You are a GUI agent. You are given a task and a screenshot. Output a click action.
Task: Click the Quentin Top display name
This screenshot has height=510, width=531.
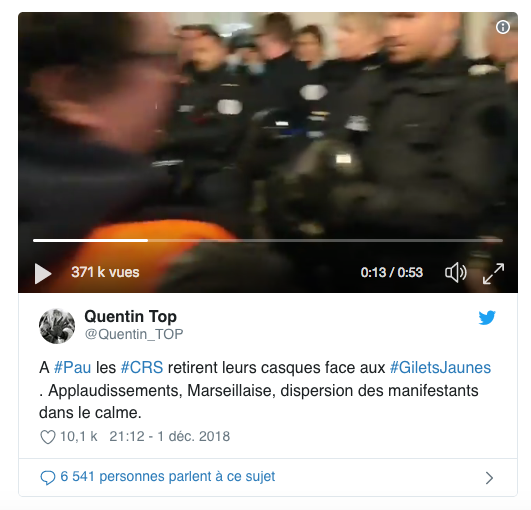(x=130, y=316)
